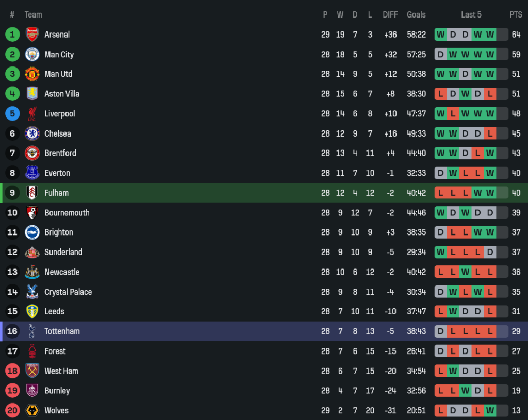The image size is (528, 420).
Task: Open the Aston Villa team link
Action: [62, 94]
